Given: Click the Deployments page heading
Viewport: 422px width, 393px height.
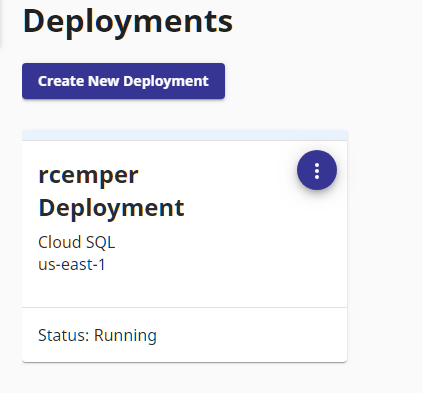Looking at the screenshot, I should [x=128, y=21].
